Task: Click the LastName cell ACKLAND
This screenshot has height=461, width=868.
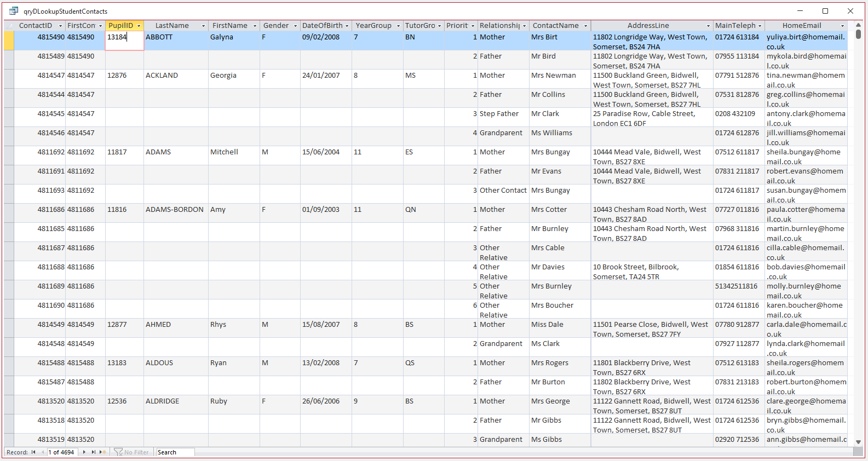Action: click(x=176, y=79)
